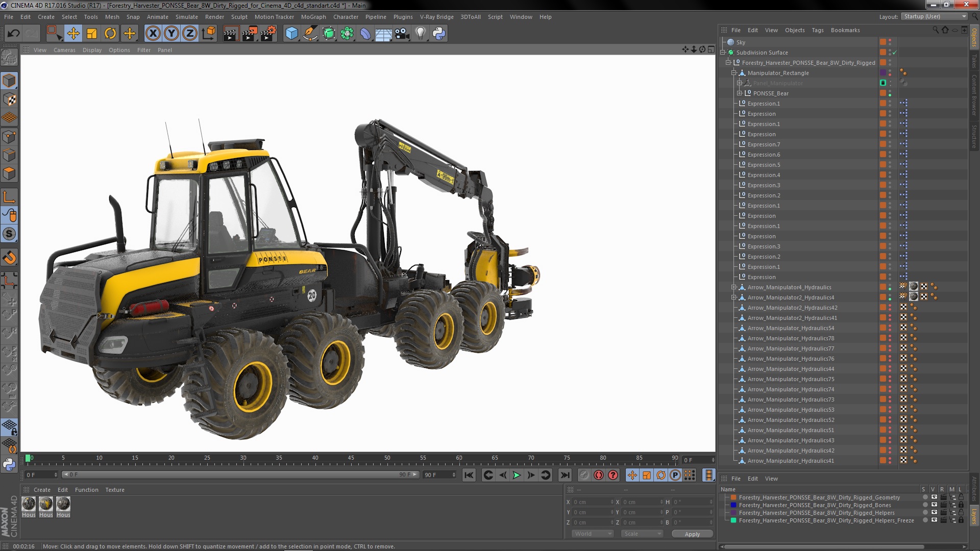This screenshot has width=980, height=551.
Task: Click Render View clapperboard icon
Action: point(231,34)
